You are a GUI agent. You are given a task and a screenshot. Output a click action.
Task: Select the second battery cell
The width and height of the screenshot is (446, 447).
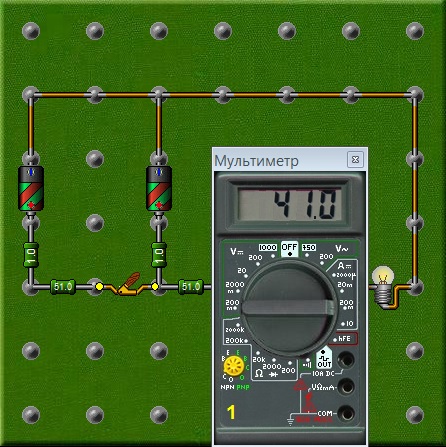[159, 189]
